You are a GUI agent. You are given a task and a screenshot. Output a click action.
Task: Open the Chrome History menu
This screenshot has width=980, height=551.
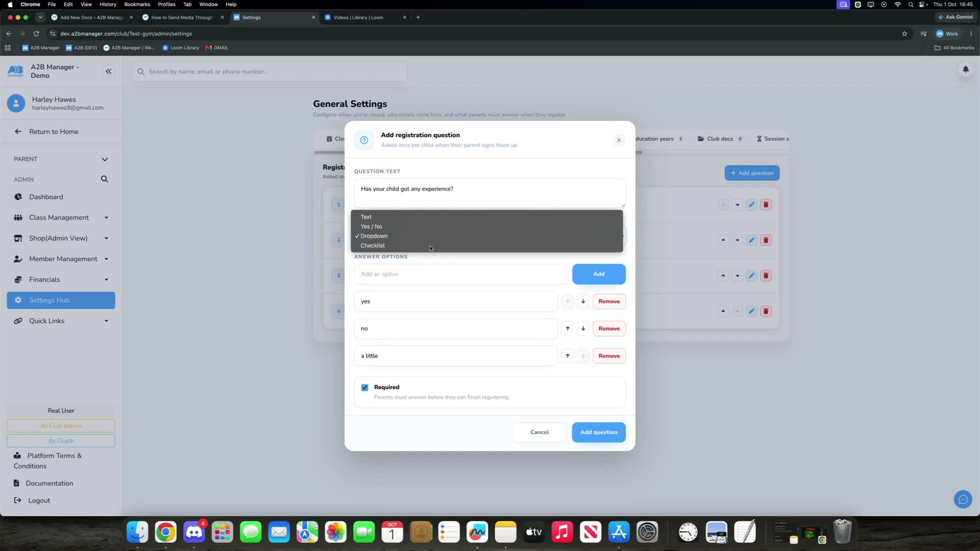click(x=108, y=4)
